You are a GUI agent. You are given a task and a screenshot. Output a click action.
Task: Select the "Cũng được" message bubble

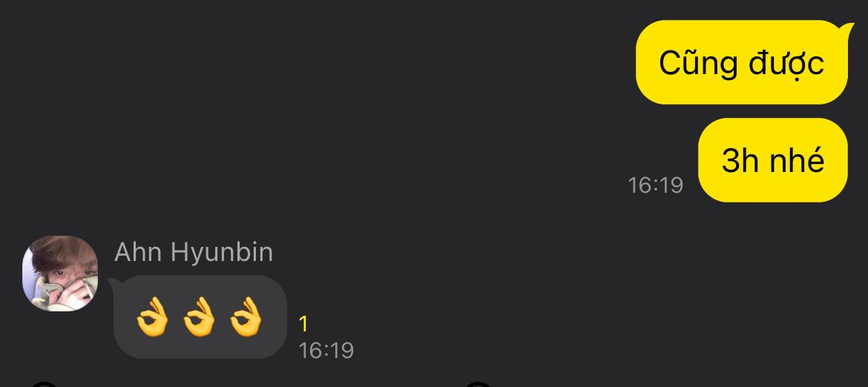coord(742,62)
